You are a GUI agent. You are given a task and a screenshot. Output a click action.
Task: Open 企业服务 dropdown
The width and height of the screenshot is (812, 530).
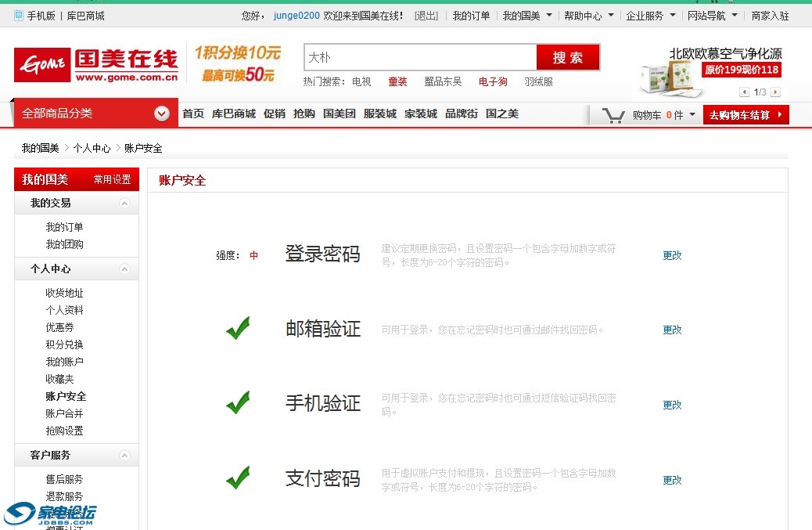tap(650, 16)
